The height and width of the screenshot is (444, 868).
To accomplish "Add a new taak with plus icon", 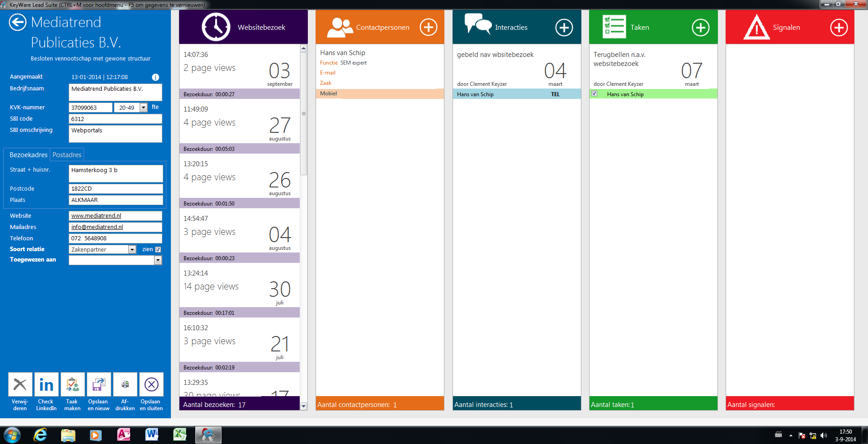I will 700,28.
